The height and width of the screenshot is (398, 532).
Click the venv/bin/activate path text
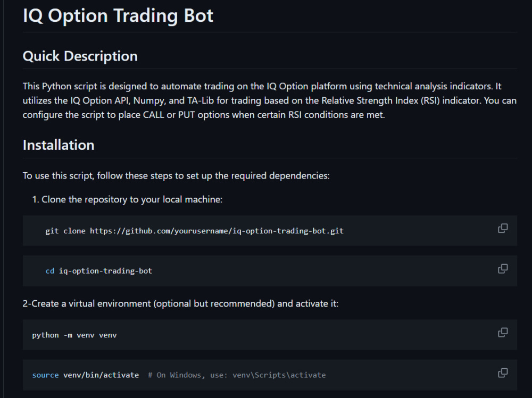pos(101,375)
